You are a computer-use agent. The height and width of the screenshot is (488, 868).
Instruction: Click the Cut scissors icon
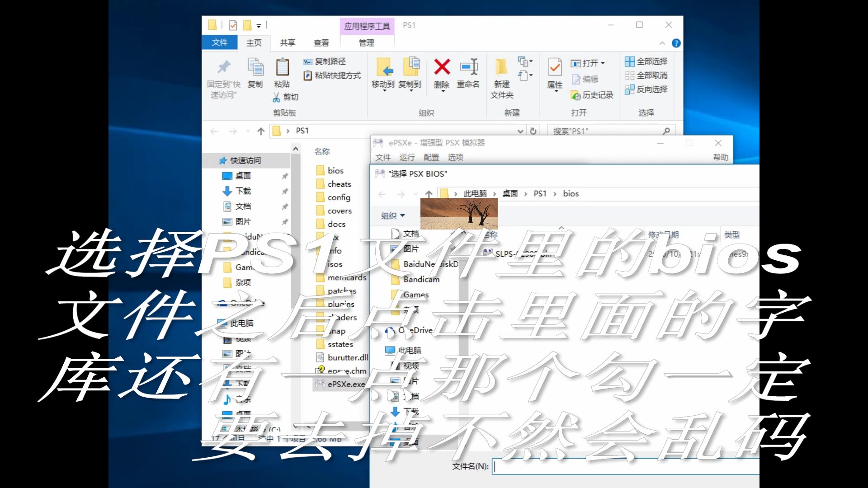coord(277,97)
